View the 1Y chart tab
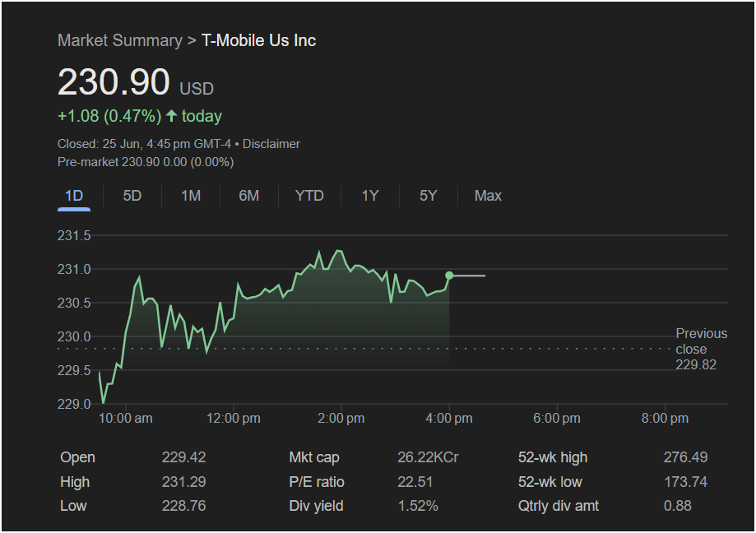The image size is (756, 533). 370,196
